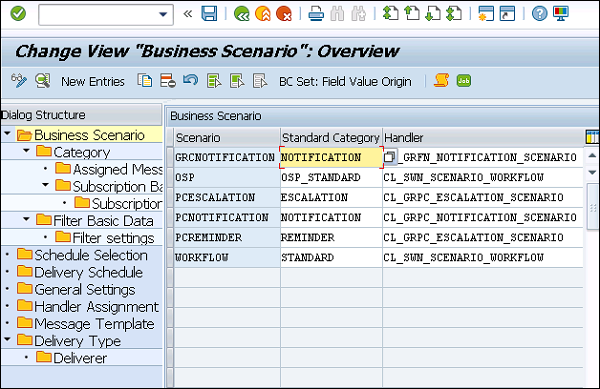The image size is (600, 389).
Task: Select the row marker for WORKFLOW scenario
Action: point(170,257)
